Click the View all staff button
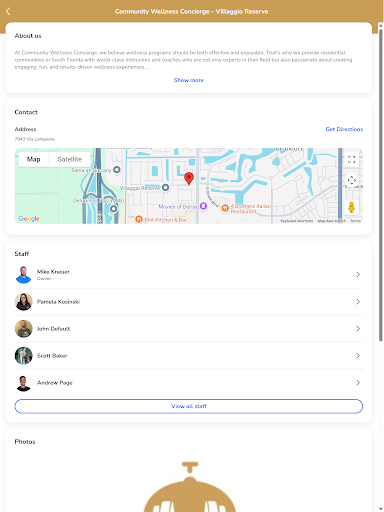This screenshot has height=512, width=384. point(189,406)
